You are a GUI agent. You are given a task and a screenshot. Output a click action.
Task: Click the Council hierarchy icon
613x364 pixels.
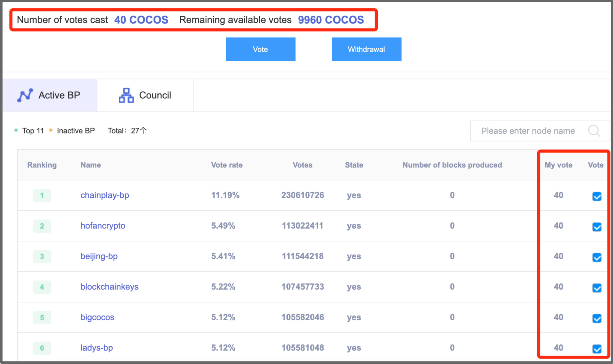[x=126, y=95]
